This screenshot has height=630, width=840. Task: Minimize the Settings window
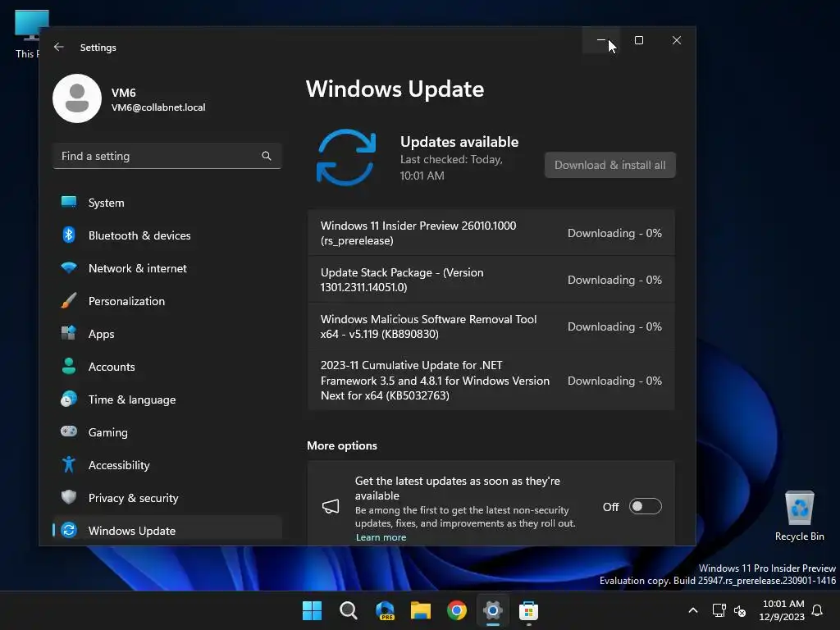click(601, 40)
